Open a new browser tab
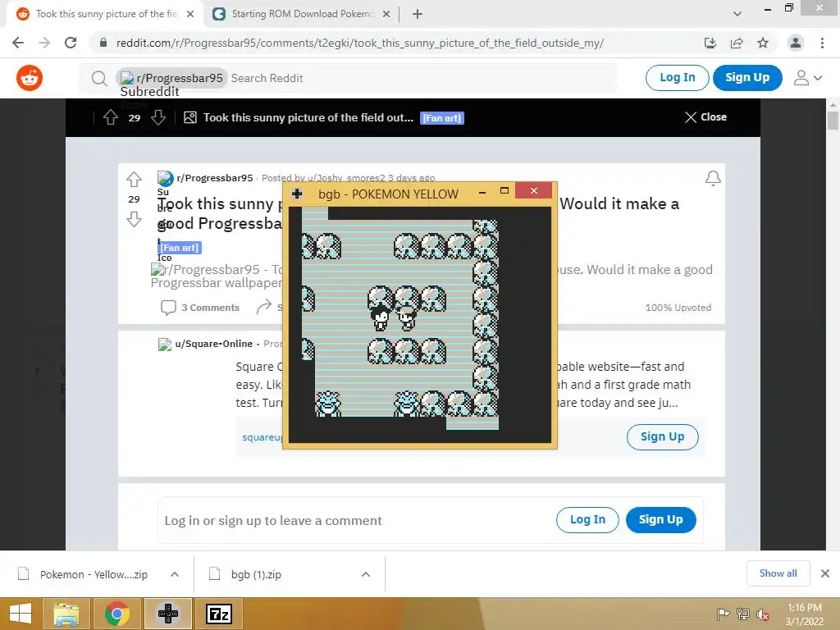Viewport: 840px width, 630px height. pyautogui.click(x=418, y=14)
